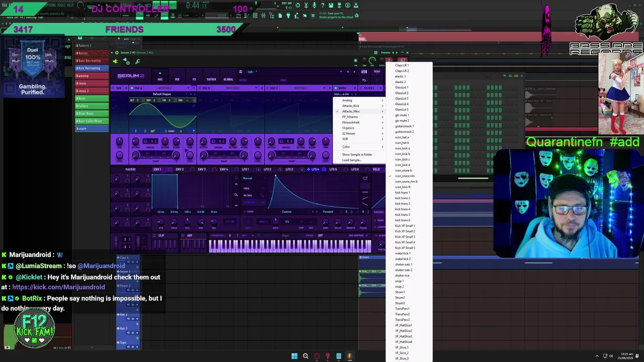644x362 pixels.
Task: Choose Show Sample in folder
Action: point(360,154)
